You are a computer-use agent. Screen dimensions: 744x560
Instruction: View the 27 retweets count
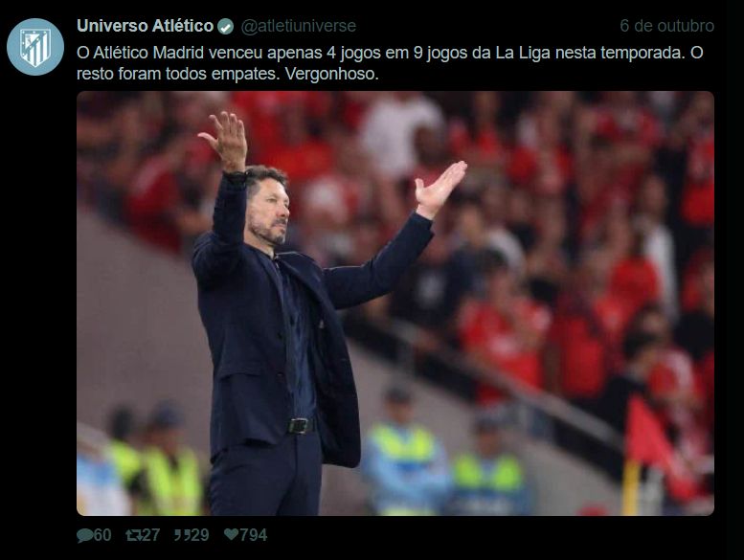tap(151, 535)
